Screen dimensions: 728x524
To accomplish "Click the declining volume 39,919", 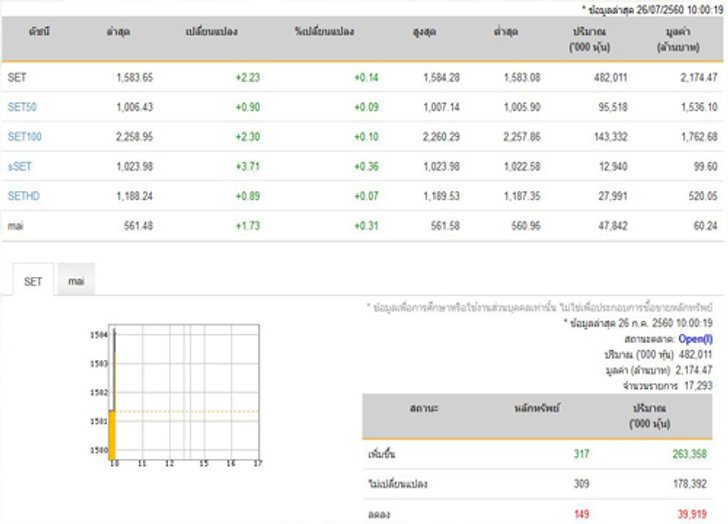I will click(x=692, y=514).
